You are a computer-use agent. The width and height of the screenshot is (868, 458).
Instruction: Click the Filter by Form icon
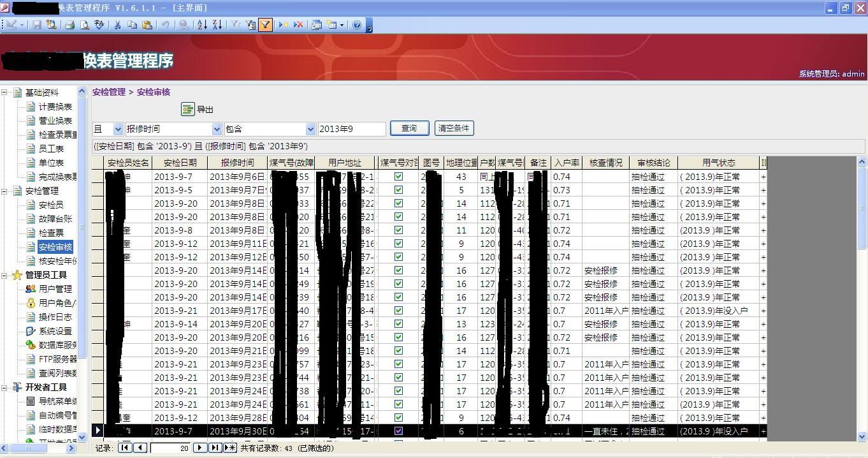(x=250, y=25)
